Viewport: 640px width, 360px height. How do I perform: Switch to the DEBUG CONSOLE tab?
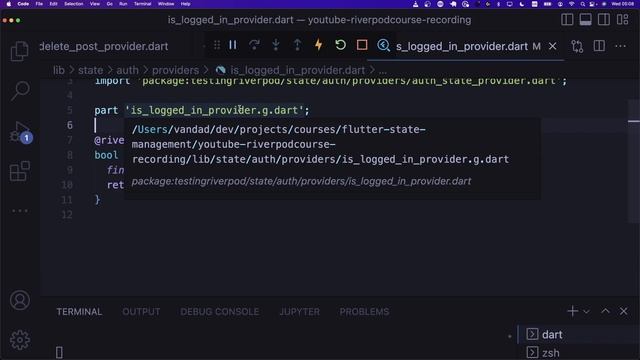click(x=220, y=312)
